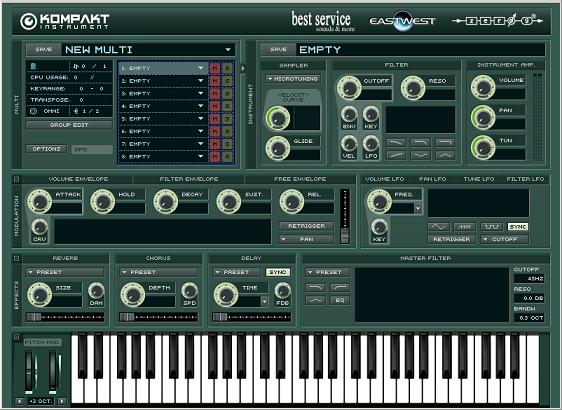Click the instrument Save button
The width and height of the screenshot is (562, 410).
pos(278,49)
